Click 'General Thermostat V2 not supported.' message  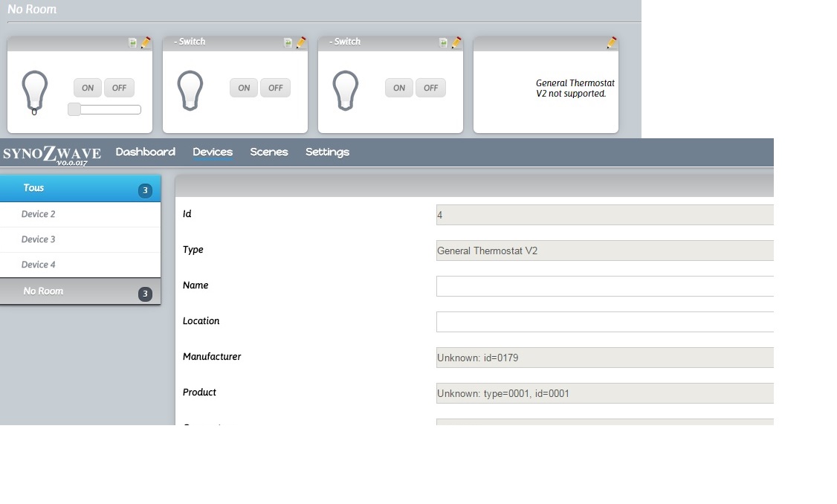(575, 88)
